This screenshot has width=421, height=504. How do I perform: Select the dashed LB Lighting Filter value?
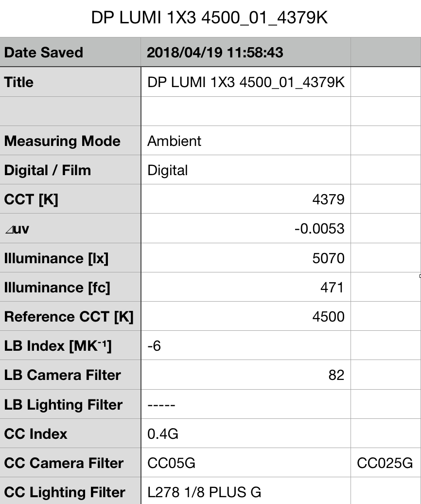pyautogui.click(x=161, y=405)
